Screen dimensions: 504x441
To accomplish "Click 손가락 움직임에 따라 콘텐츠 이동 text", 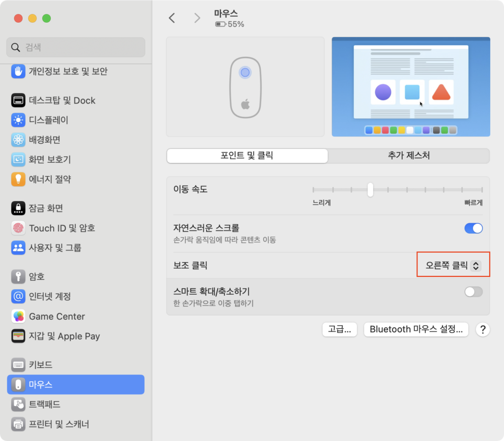I will click(224, 240).
